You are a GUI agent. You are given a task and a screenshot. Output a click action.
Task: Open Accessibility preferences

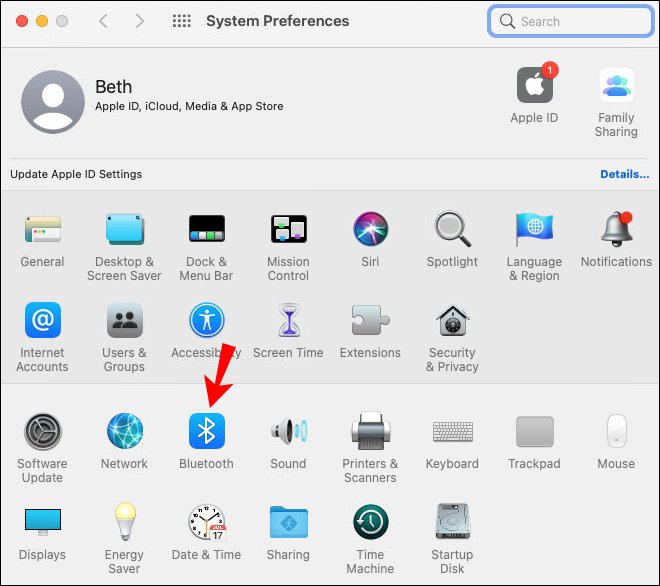click(x=207, y=320)
